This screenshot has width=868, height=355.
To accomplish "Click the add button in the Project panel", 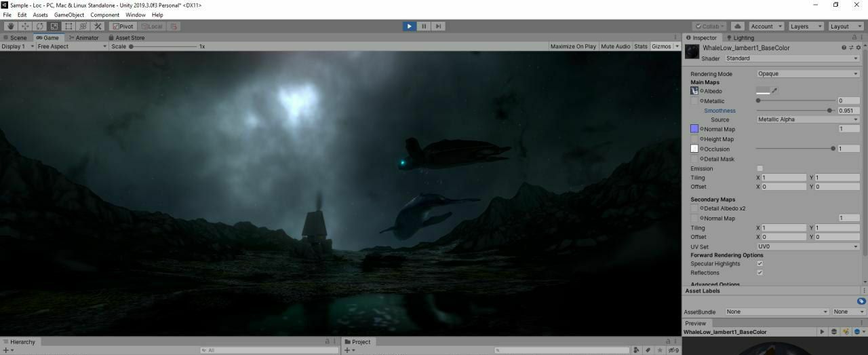I will click(x=350, y=350).
